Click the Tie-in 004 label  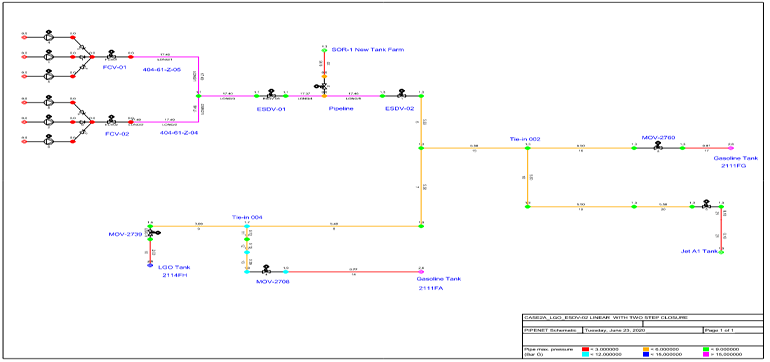(248, 217)
